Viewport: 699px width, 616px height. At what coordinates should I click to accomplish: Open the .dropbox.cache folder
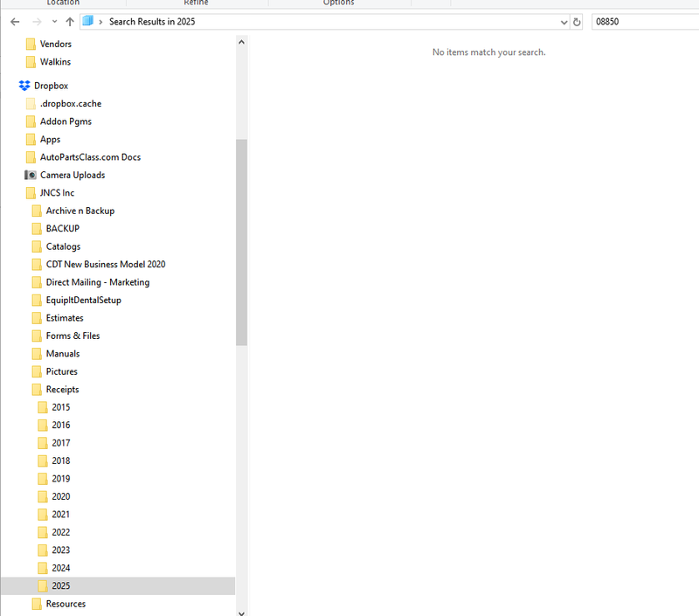pyautogui.click(x=71, y=103)
